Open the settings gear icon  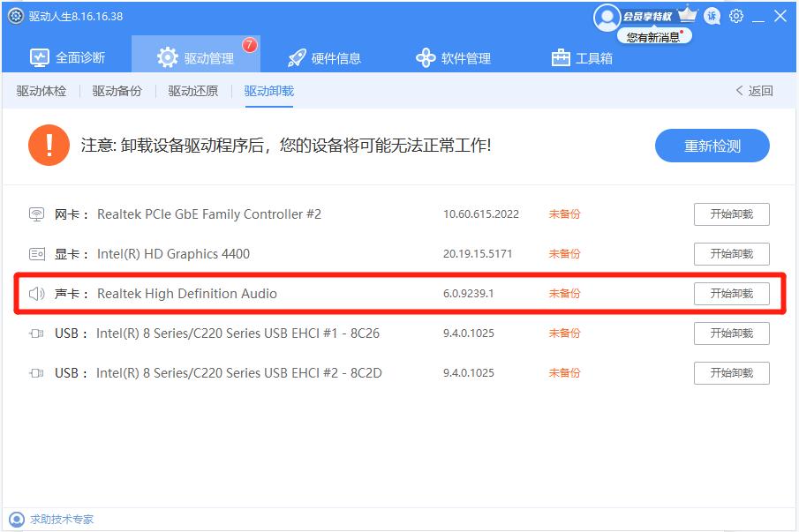tap(736, 16)
